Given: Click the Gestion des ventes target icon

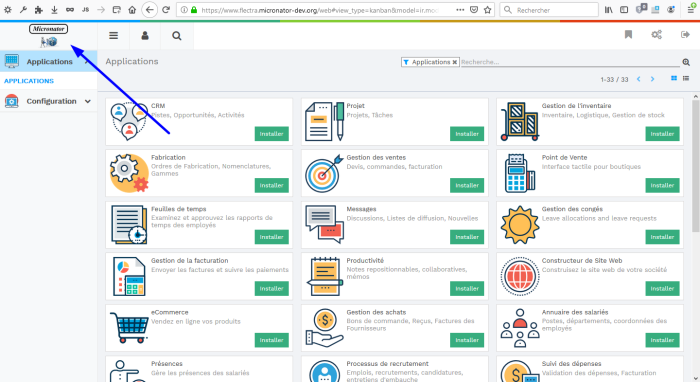Looking at the screenshot, I should coord(325,173).
